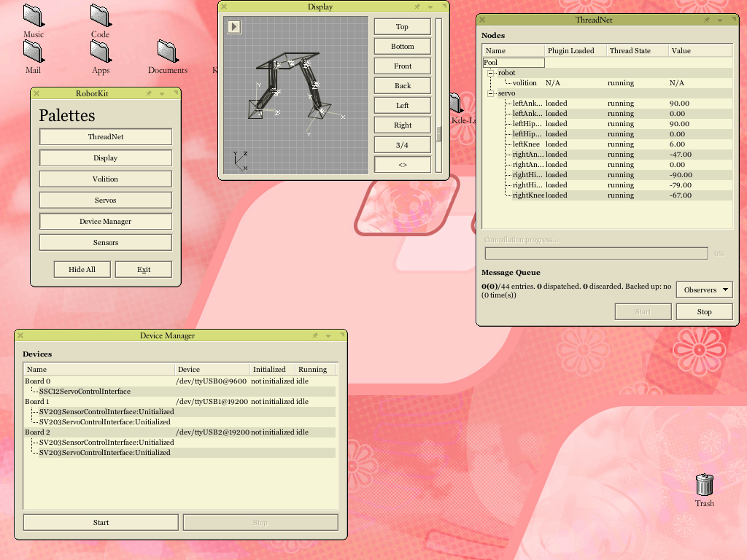Click Hide All in RobotKit
747x560 pixels.
[82, 269]
